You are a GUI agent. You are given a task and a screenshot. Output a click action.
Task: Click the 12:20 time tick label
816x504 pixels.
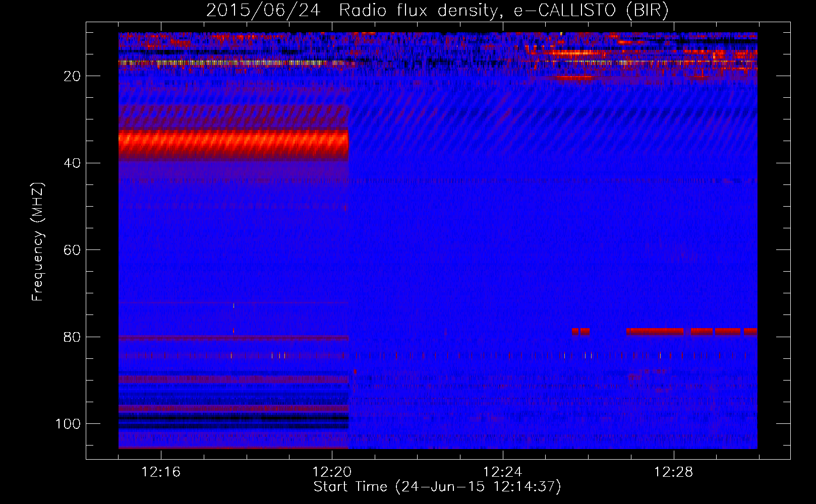coord(332,472)
